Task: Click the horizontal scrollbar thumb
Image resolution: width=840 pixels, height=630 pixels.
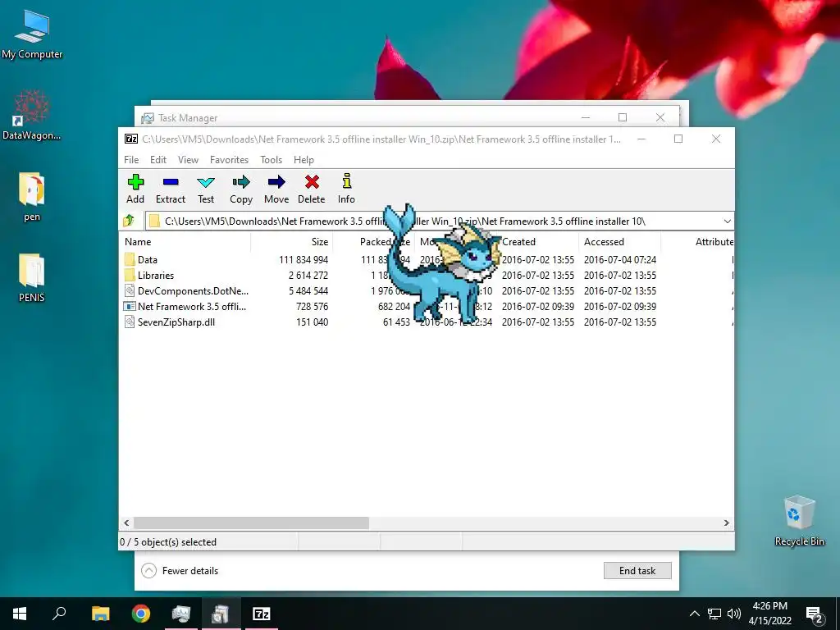Action: [251, 523]
